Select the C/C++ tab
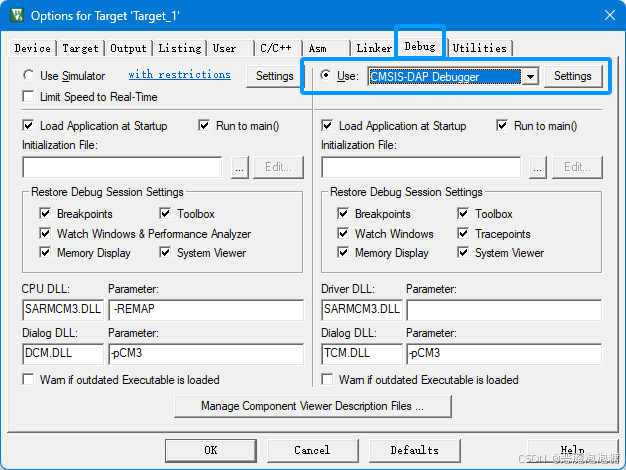 point(278,48)
